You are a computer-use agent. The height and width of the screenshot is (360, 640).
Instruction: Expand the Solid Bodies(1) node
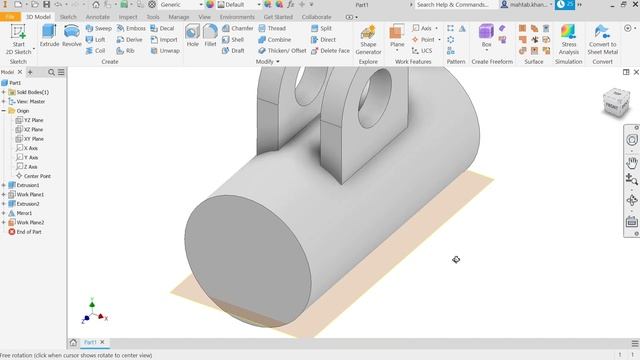[x=4, y=92]
